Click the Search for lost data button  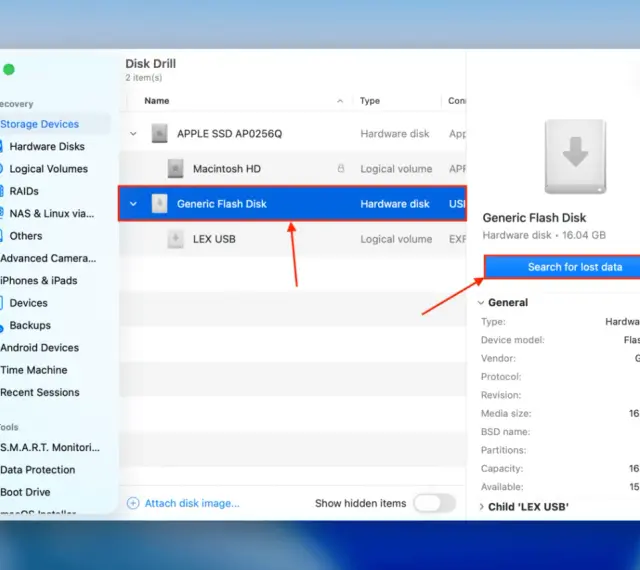[562, 267]
